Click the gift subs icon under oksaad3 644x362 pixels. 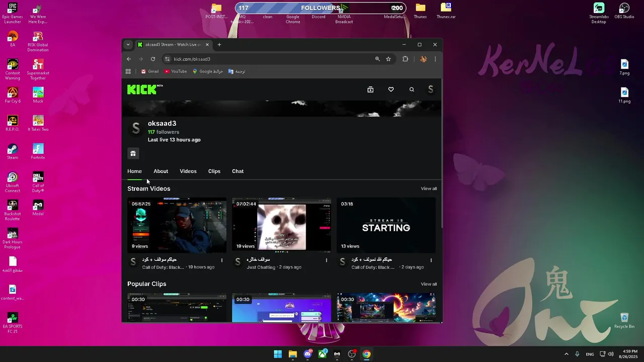(133, 153)
